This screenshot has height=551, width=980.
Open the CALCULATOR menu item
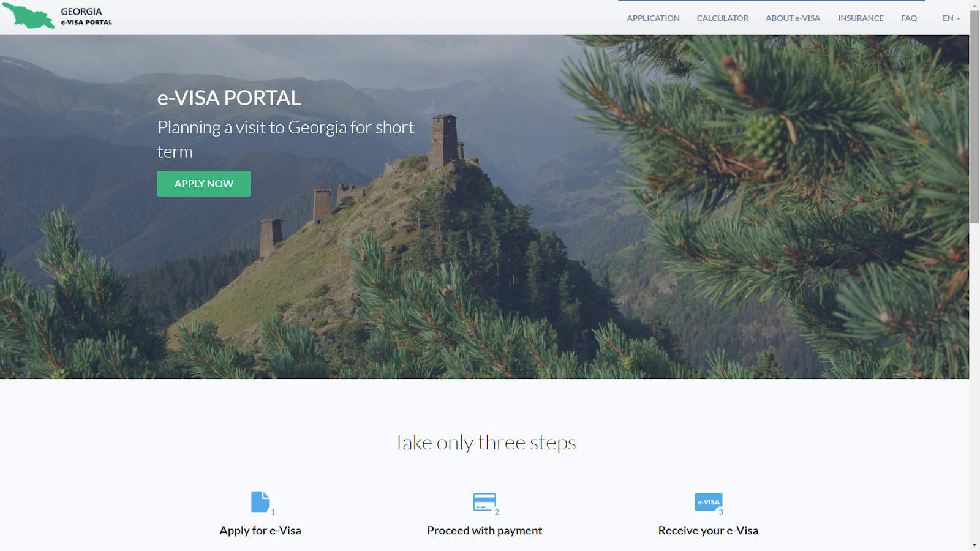click(723, 18)
